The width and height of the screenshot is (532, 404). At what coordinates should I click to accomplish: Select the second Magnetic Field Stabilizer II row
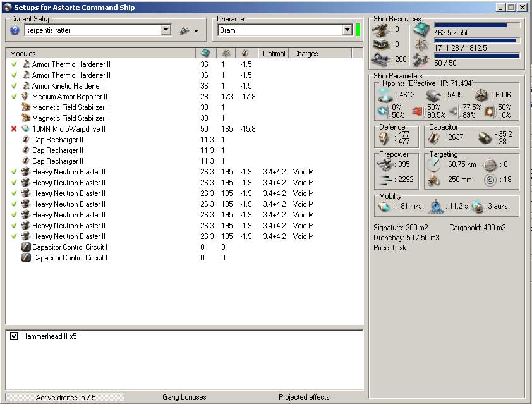(x=184, y=118)
